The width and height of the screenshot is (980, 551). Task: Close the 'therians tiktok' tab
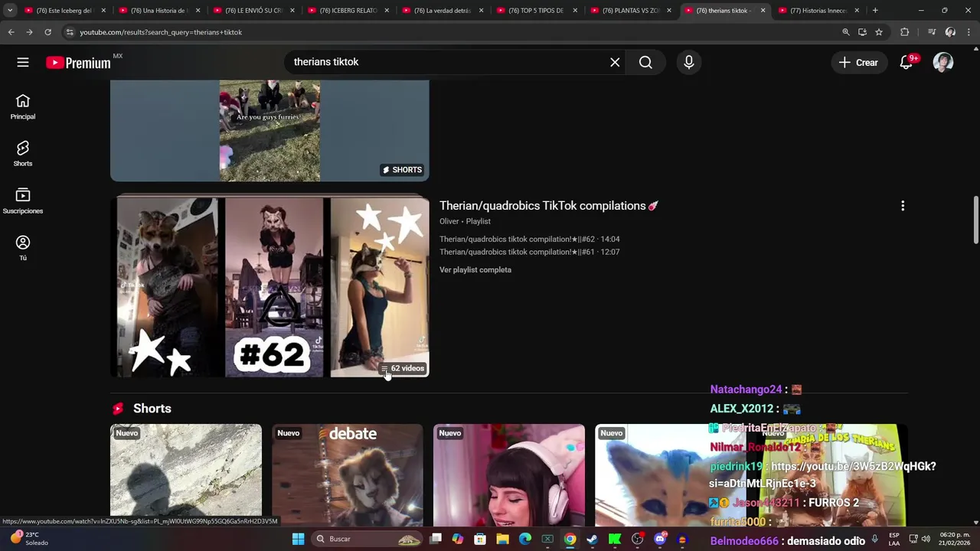pos(763,11)
